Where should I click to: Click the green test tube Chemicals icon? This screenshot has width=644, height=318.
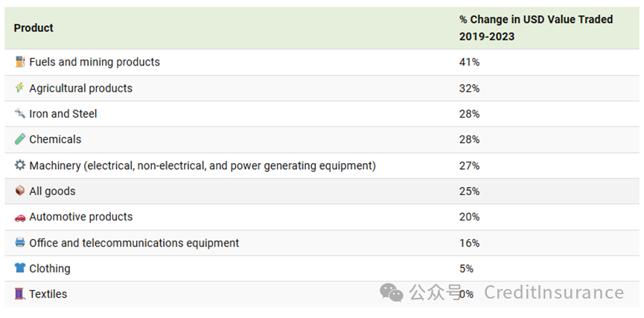pyautogui.click(x=19, y=139)
